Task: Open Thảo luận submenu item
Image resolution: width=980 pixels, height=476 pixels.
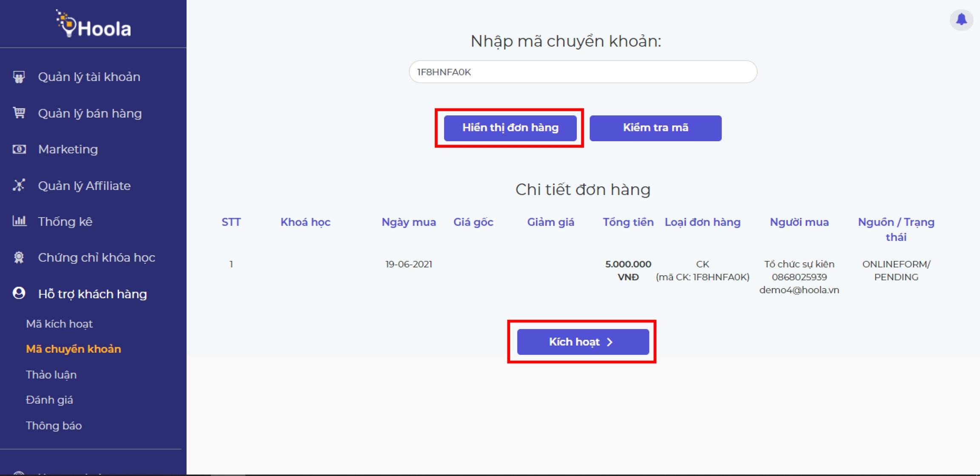Action: 51,375
